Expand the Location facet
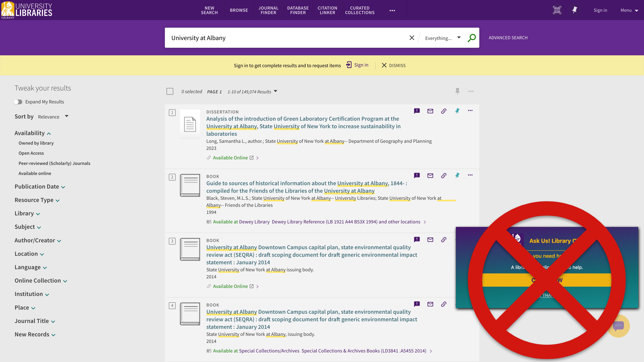Viewport: 644px width, 362px height. pyautogui.click(x=29, y=254)
